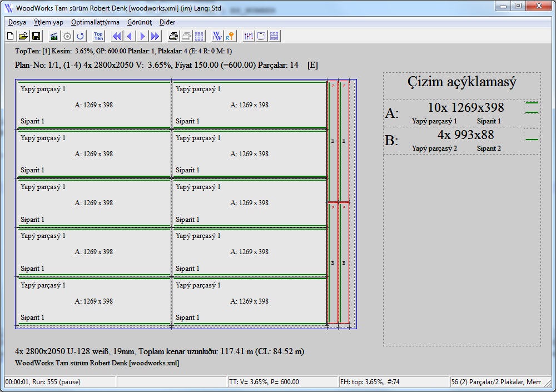556x392 pixels.
Task: Start optimization with the GO clapperboard icon
Action: 54,36
